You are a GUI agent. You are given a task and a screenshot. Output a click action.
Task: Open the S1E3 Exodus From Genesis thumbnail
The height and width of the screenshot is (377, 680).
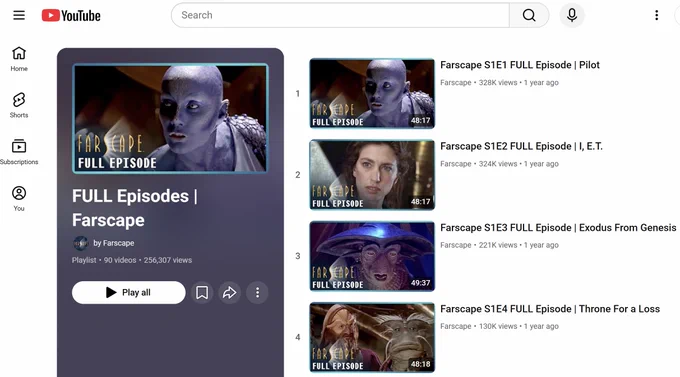tap(372, 256)
